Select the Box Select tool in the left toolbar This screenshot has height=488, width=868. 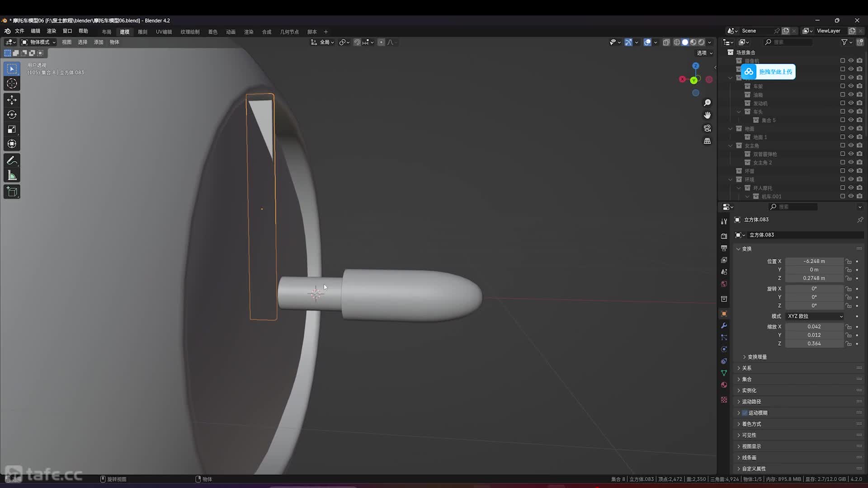point(12,69)
